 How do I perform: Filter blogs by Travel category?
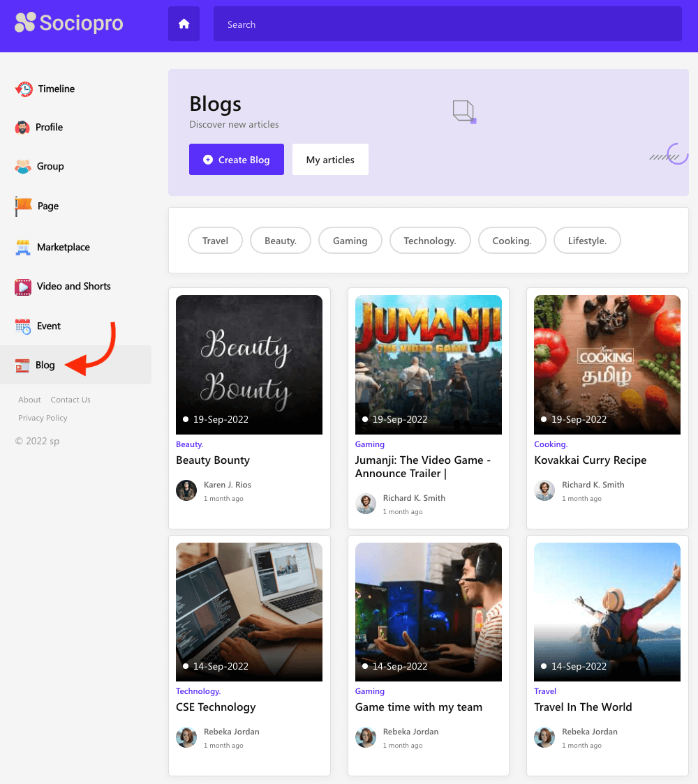pos(215,241)
